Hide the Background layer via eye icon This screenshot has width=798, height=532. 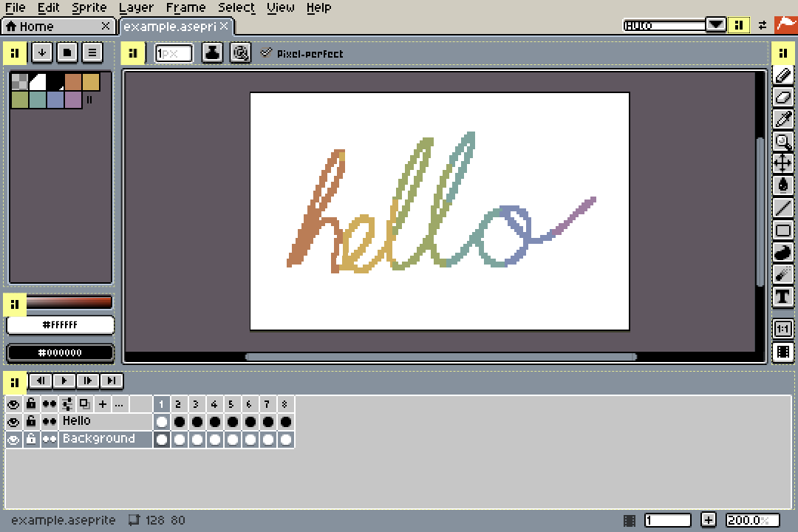pos(14,440)
